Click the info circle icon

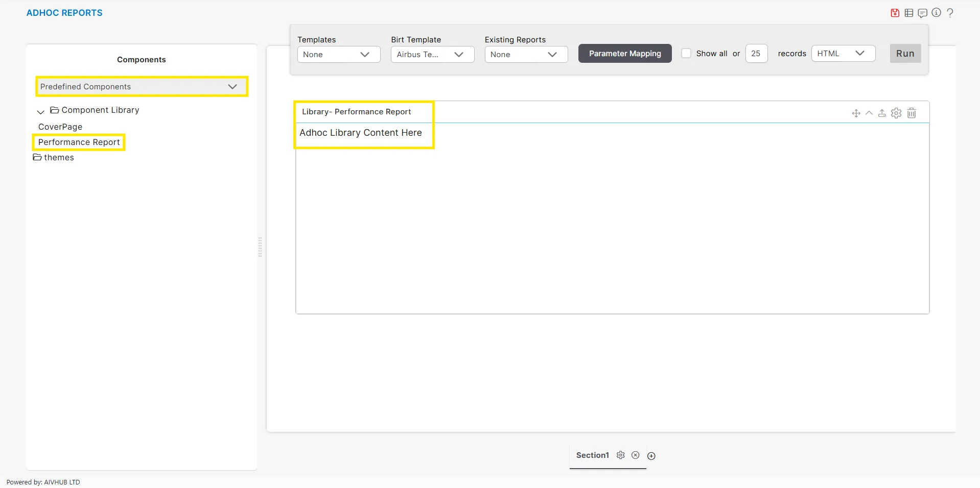936,13
